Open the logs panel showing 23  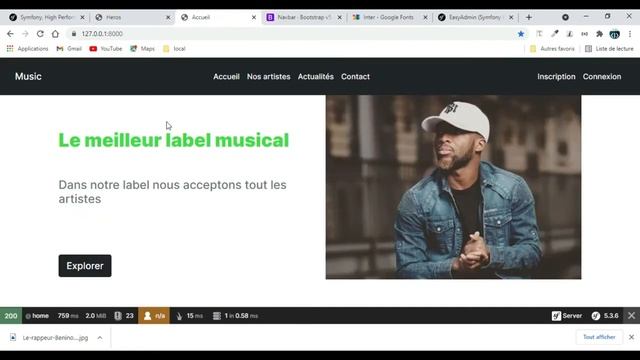point(124,316)
